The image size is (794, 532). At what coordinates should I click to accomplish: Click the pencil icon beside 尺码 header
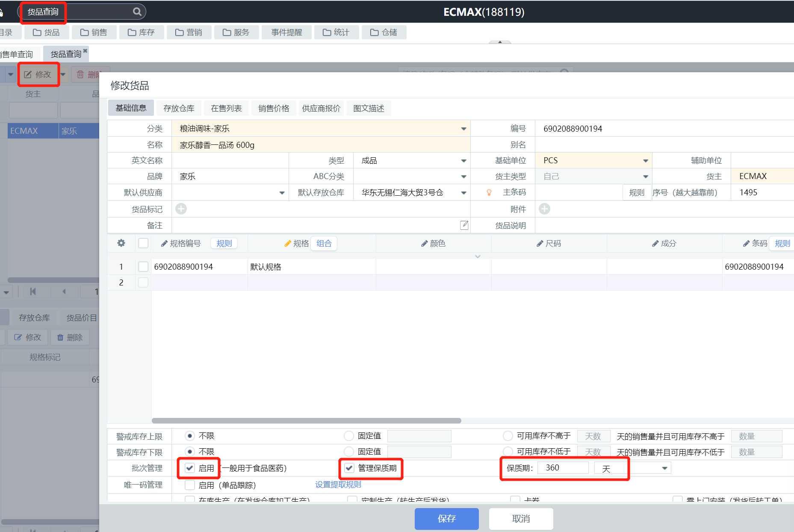[540, 244]
